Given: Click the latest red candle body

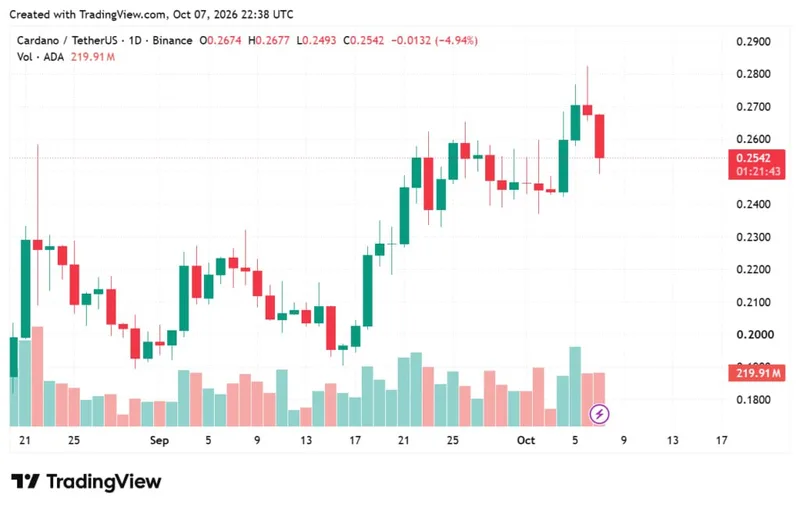Looking at the screenshot, I should click(x=599, y=136).
